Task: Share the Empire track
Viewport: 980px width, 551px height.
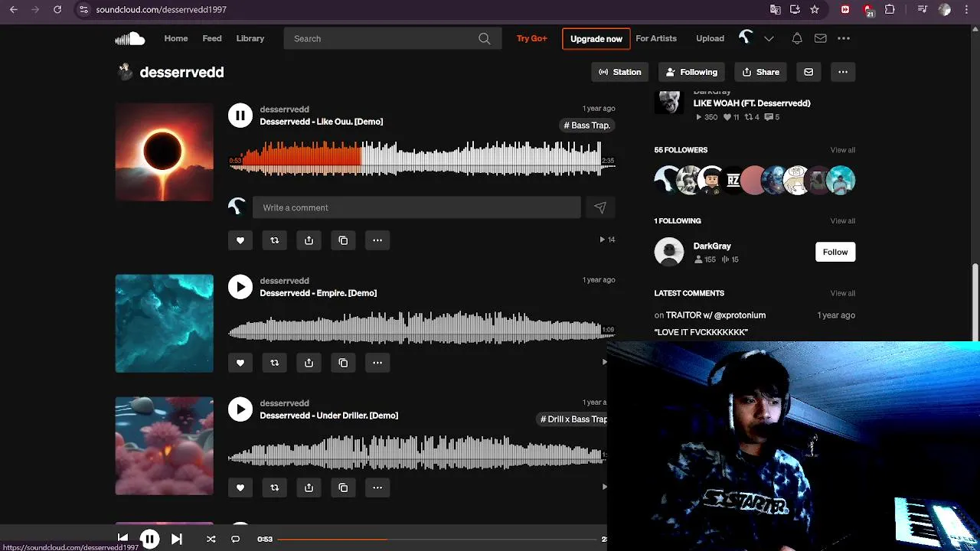Action: [309, 363]
